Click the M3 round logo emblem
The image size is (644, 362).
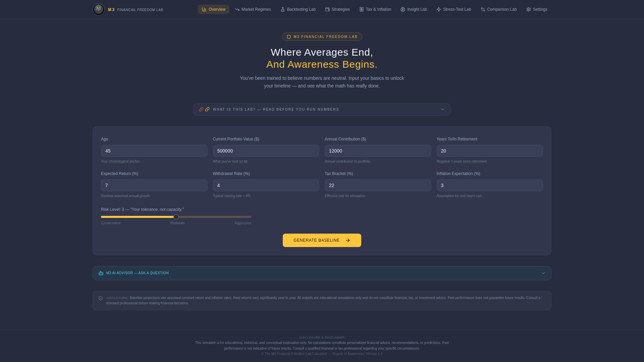(99, 9)
